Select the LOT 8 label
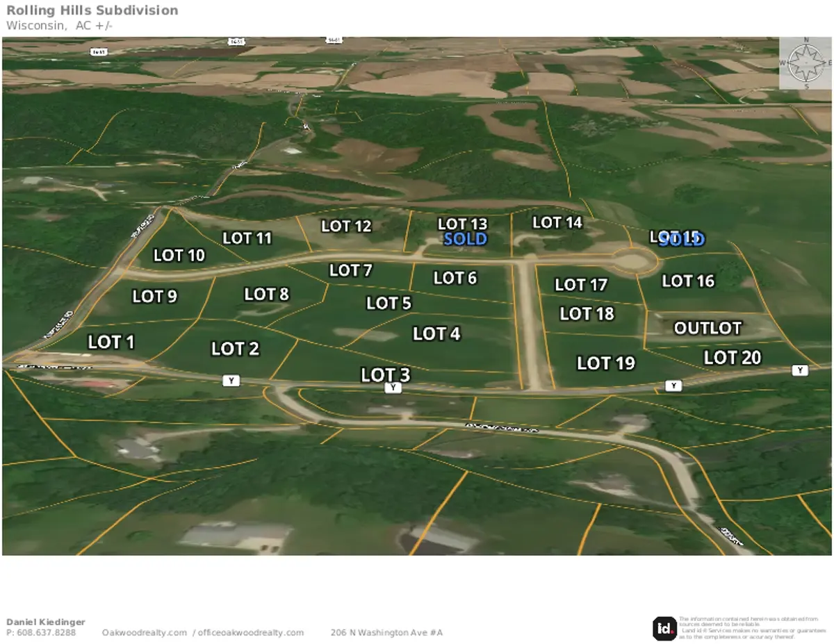 coord(266,295)
